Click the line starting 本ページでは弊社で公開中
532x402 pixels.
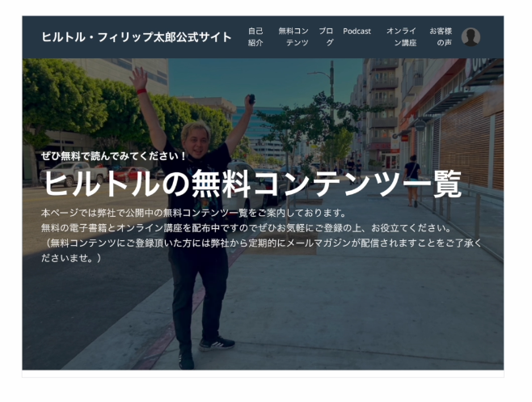[x=194, y=214]
